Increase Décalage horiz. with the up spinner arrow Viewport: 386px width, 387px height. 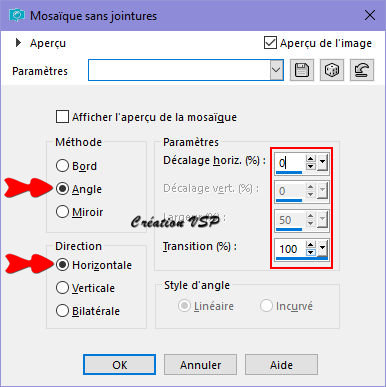point(311,159)
